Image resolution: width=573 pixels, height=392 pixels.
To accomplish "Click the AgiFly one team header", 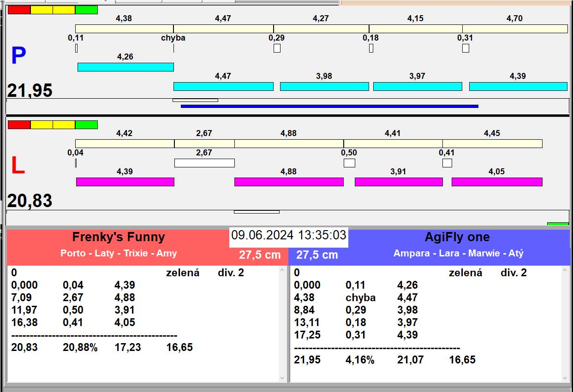I will (457, 237).
